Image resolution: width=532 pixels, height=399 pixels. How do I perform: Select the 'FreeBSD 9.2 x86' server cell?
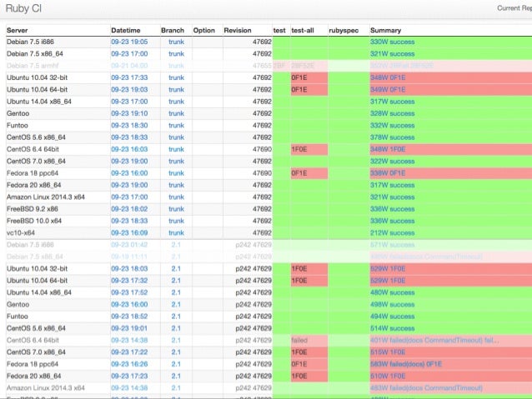(x=58, y=209)
